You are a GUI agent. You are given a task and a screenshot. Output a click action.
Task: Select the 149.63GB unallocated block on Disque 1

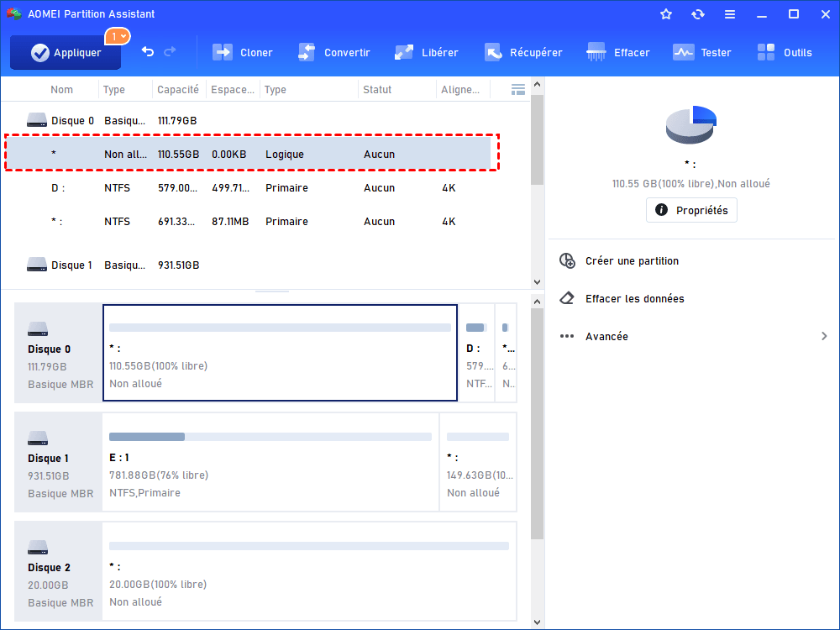click(479, 462)
